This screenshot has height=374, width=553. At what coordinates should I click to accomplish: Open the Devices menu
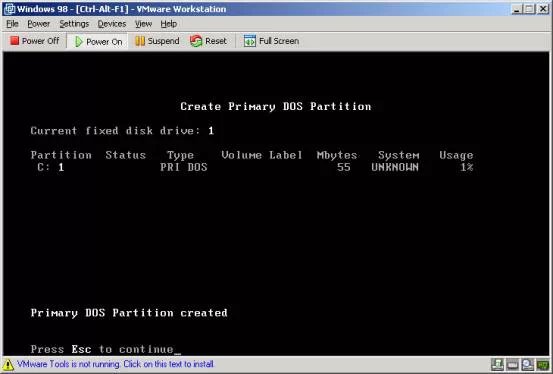[111, 24]
